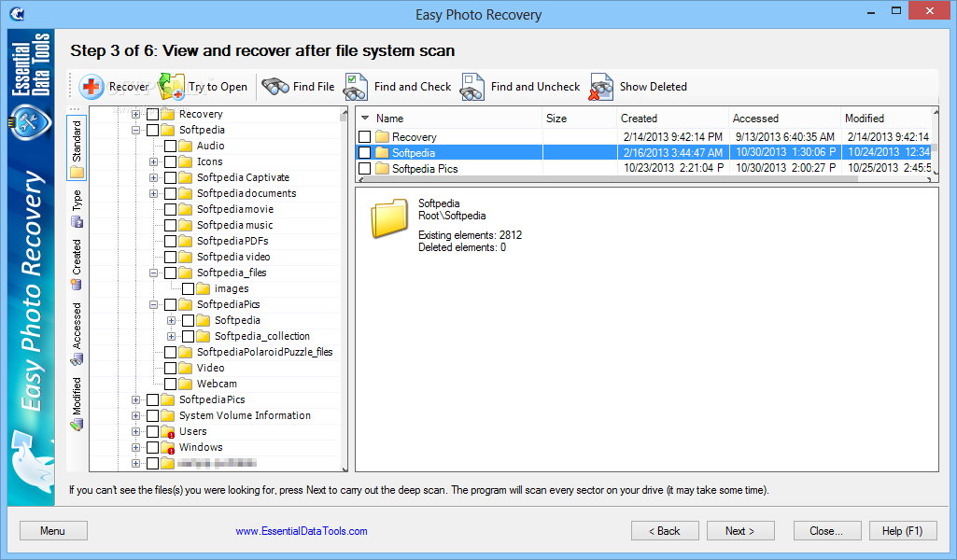The width and height of the screenshot is (957, 560).
Task: Proceed with the Next button
Action: [x=740, y=531]
